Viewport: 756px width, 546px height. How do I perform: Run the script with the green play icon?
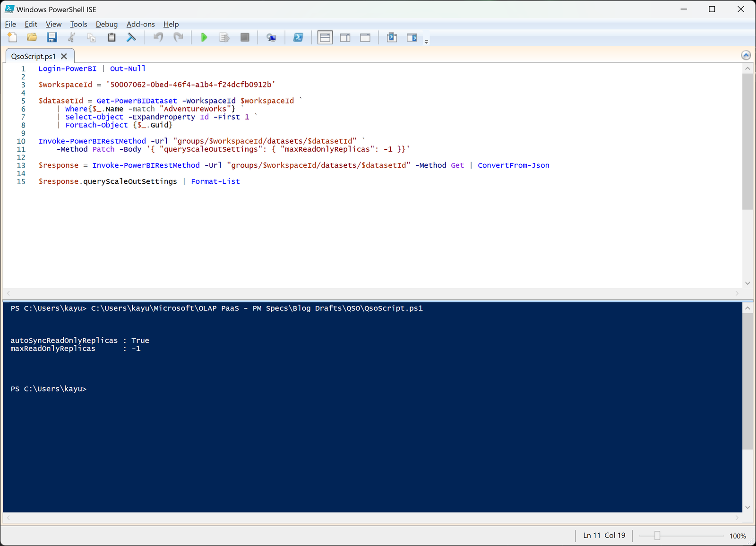pos(204,37)
